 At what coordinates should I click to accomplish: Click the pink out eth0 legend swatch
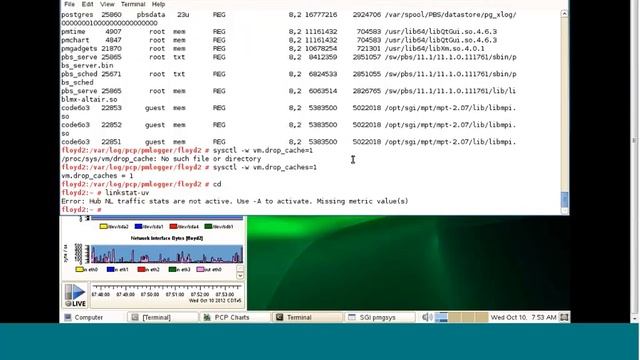[x=200, y=269]
